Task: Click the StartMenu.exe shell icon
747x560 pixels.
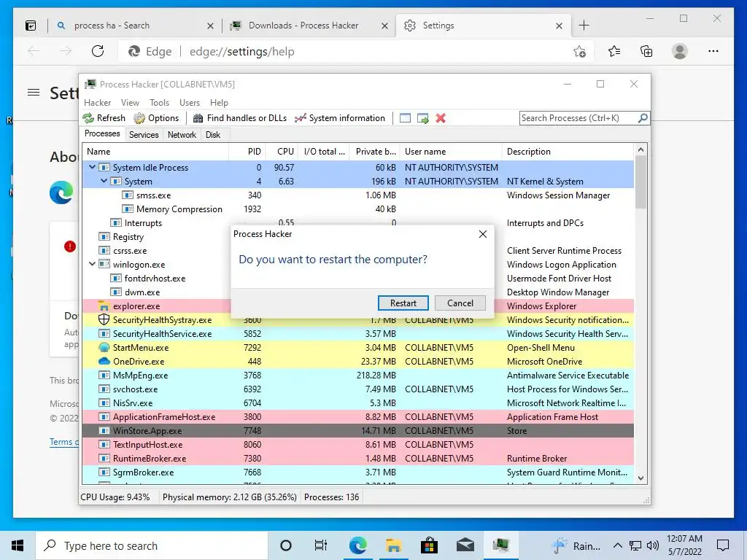Action: (x=104, y=347)
